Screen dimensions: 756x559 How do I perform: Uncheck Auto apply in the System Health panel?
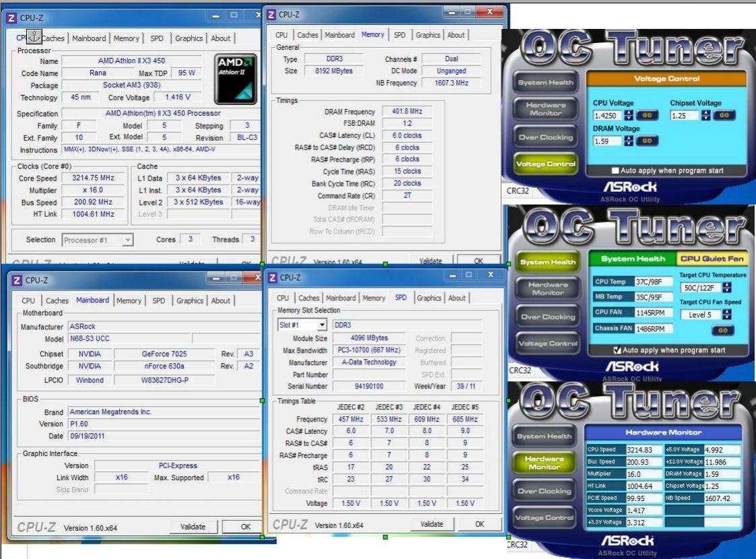617,350
